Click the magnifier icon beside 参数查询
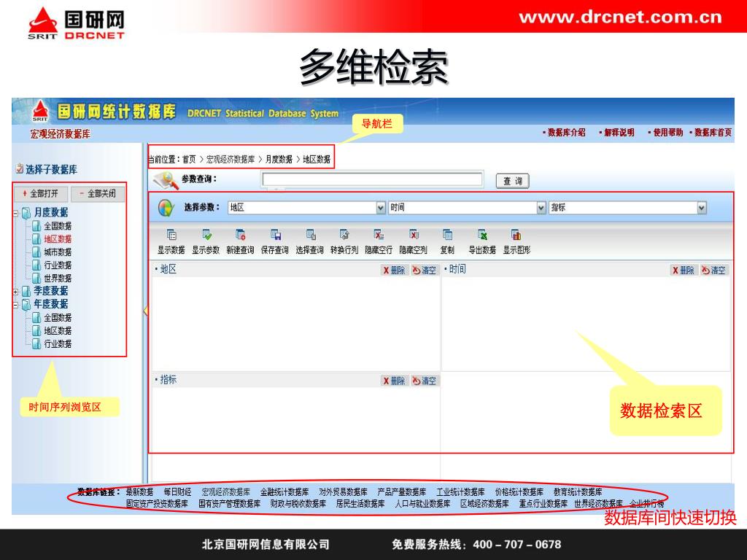 coord(165,180)
